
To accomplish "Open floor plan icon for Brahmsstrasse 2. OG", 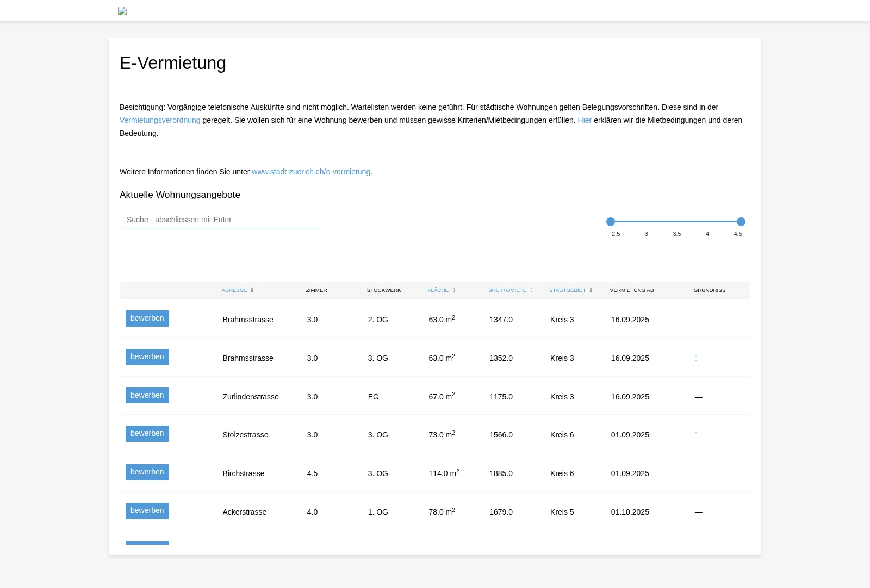I will point(696,320).
